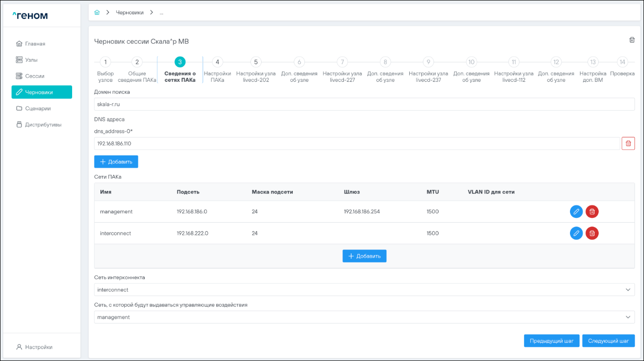
Task: Select step 1 Выбор узлов
Action: tap(105, 62)
